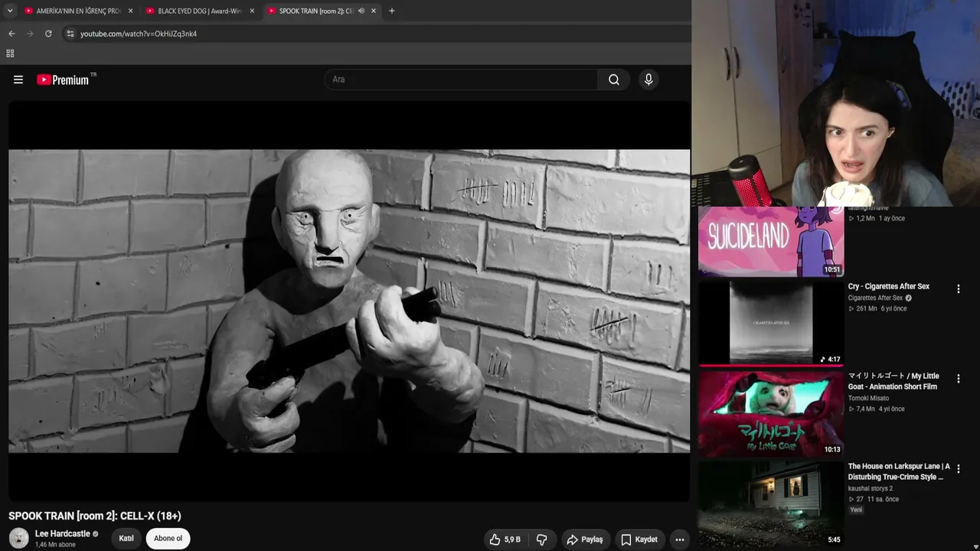Open the YouTube guide hamburger menu

(x=18, y=80)
